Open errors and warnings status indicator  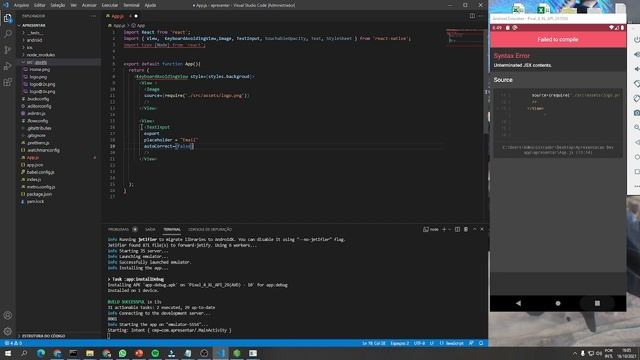13,343
